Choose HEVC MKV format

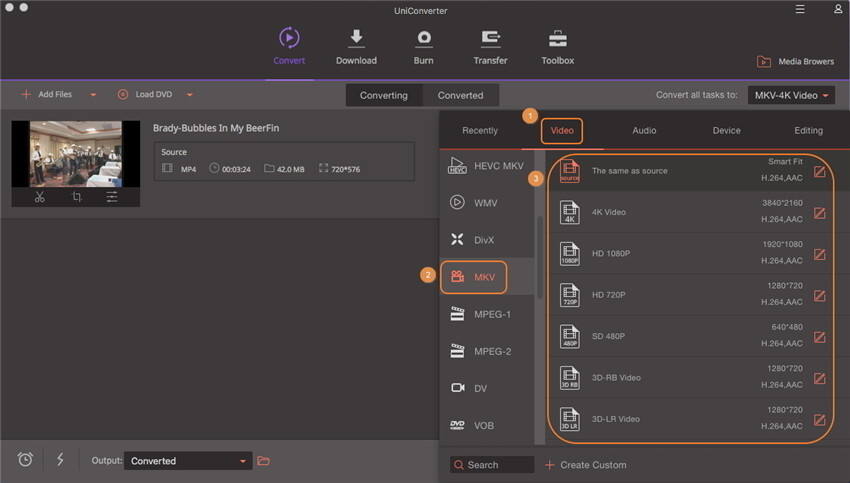tap(486, 166)
